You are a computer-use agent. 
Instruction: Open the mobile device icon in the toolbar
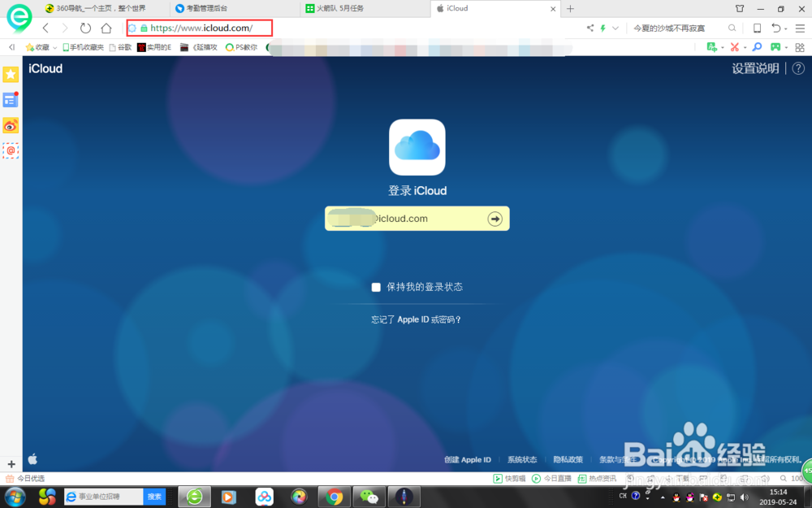(757, 28)
